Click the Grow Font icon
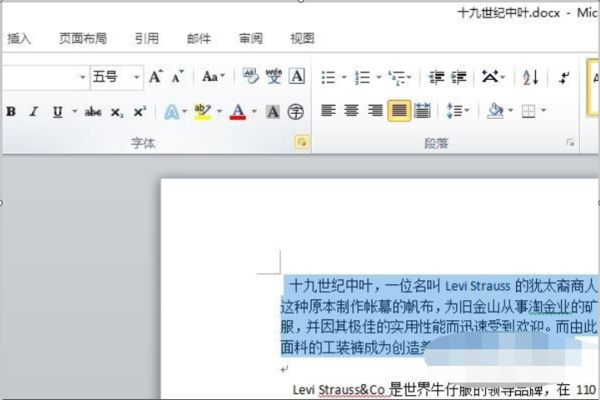The height and width of the screenshot is (400, 600). [155, 77]
